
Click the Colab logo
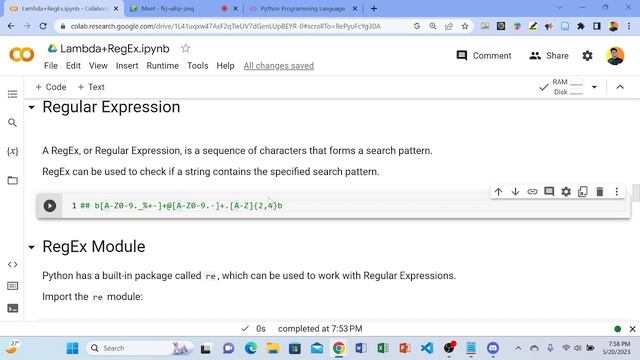pos(22,54)
